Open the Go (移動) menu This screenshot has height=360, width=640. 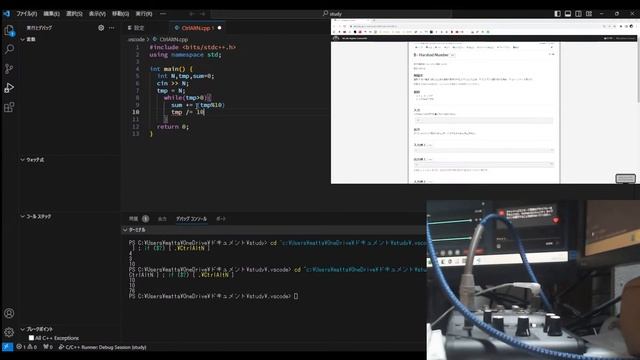pos(120,13)
